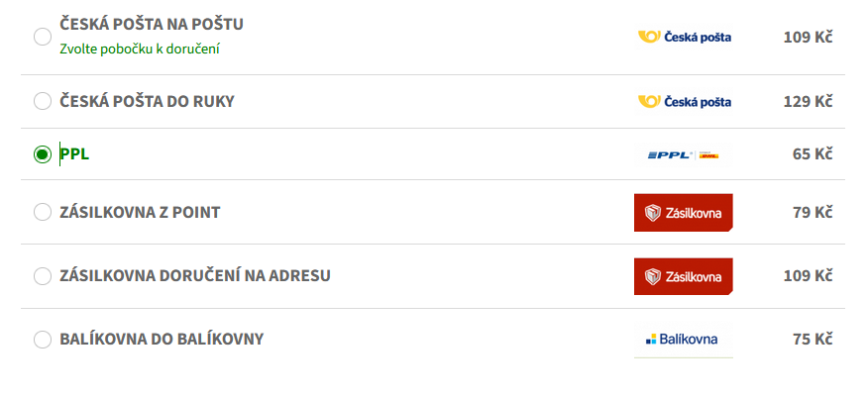868x398 pixels.
Task: Click the 'ČESKÁ POŠTA NA POŠTU' label
Action: pyautogui.click(x=151, y=24)
